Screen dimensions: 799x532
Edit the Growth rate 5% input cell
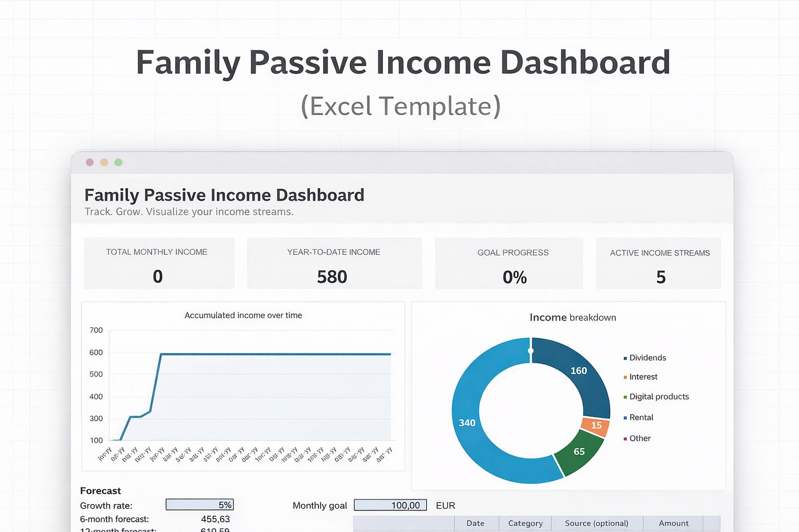(x=200, y=505)
